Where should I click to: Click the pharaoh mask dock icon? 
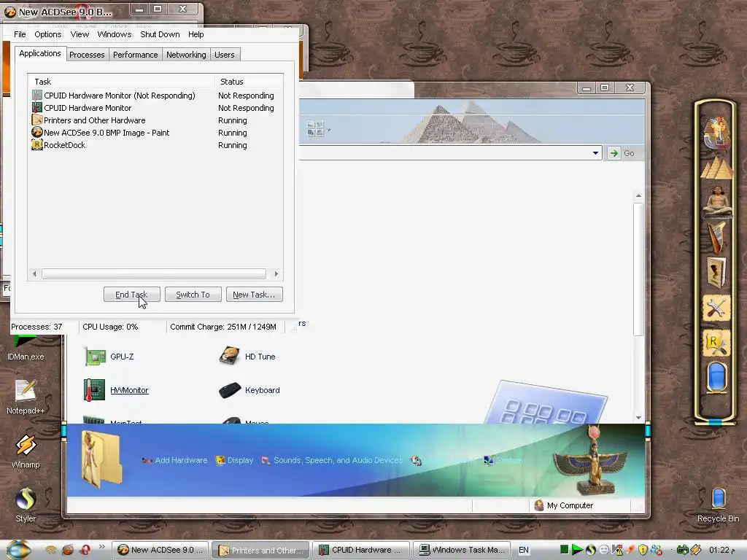pyautogui.click(x=716, y=133)
